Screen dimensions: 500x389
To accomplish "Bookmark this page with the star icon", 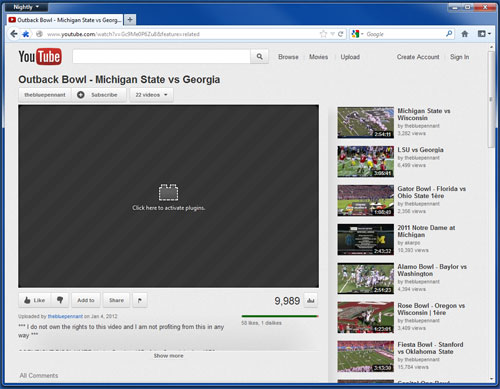I will (x=323, y=34).
